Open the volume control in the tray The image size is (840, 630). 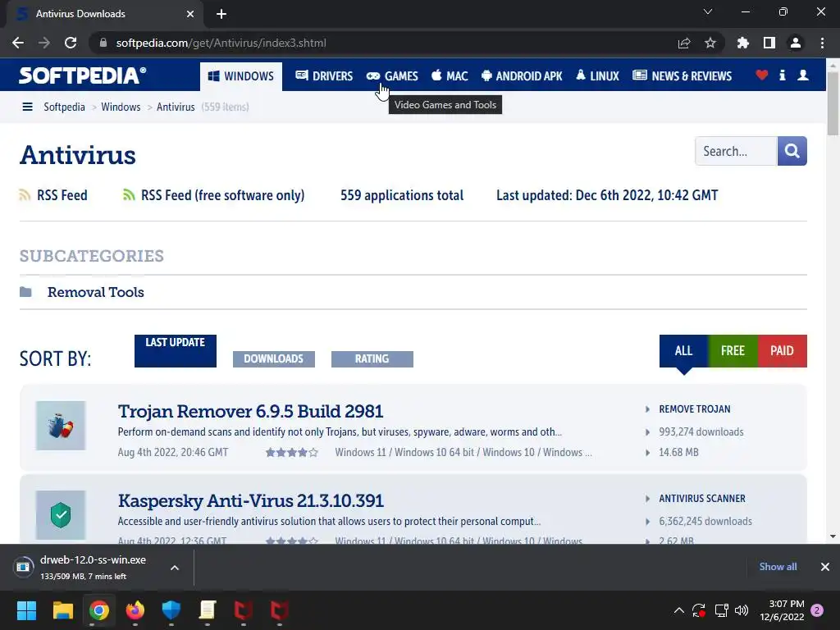click(x=742, y=610)
